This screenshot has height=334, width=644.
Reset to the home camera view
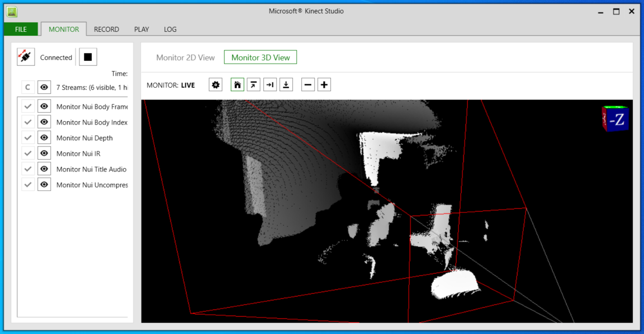click(238, 85)
